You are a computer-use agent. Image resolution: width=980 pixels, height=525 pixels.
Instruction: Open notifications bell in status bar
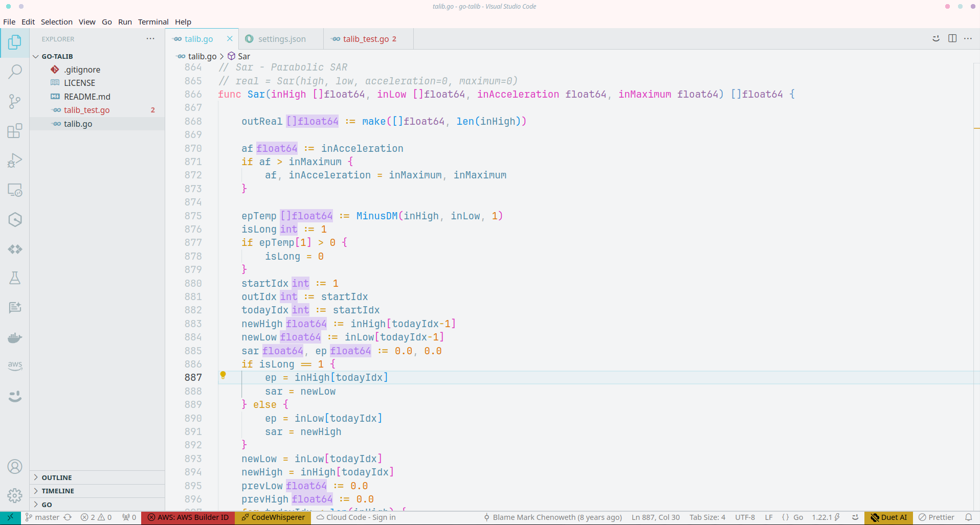968,517
